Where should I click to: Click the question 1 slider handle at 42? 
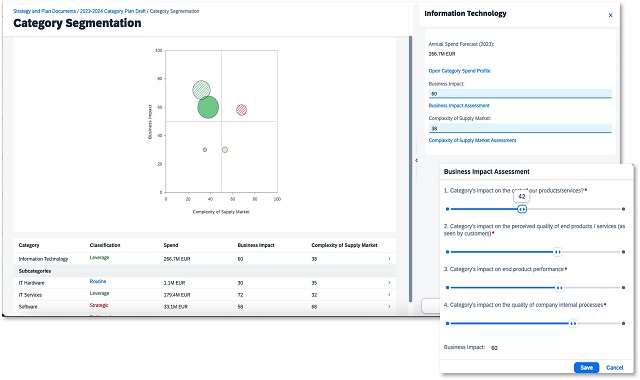pos(522,209)
